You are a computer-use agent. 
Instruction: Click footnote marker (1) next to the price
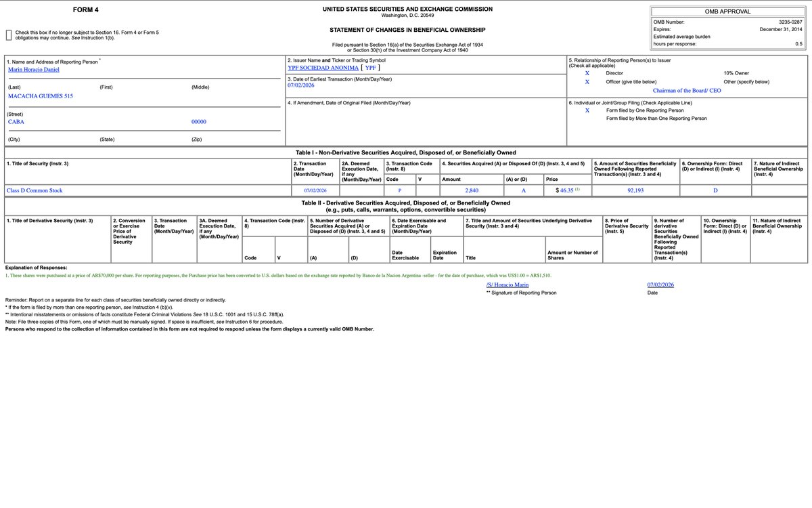577,190
